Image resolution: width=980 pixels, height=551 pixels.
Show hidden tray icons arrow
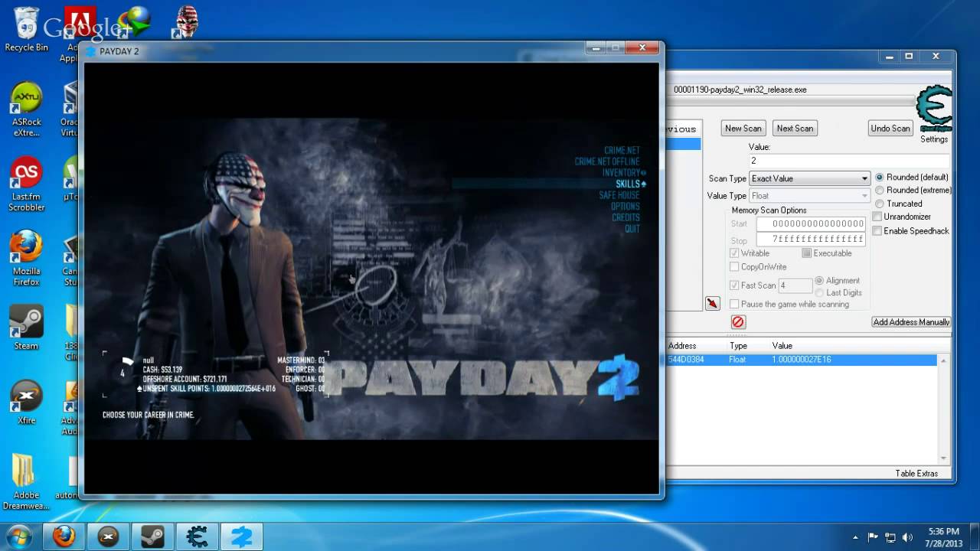(x=855, y=537)
